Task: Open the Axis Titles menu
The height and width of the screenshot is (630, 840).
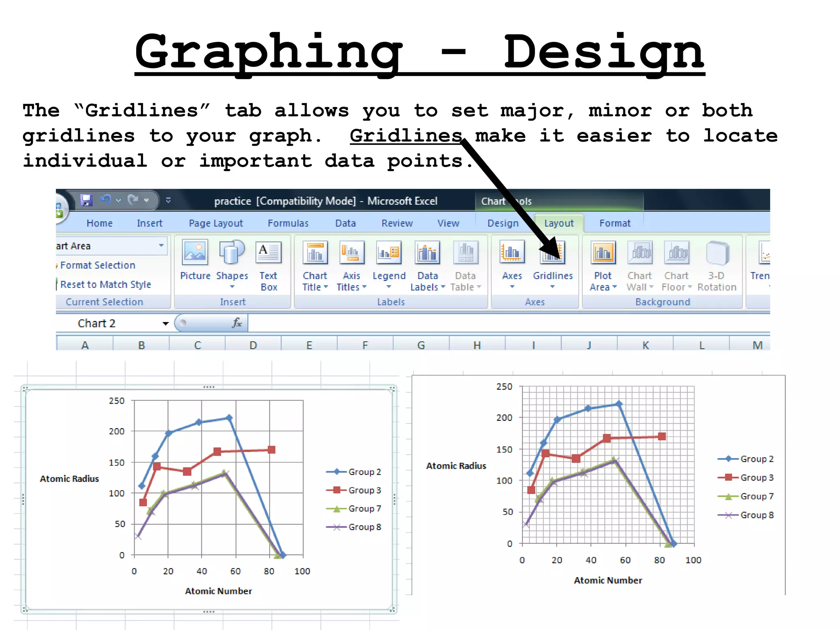Action: click(x=352, y=266)
